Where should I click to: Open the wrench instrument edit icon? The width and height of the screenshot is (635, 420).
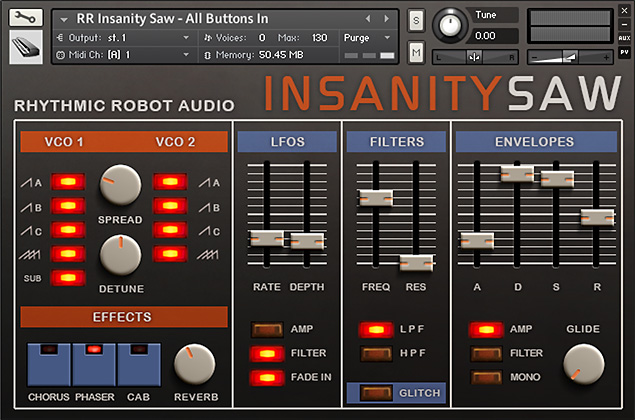click(26, 17)
